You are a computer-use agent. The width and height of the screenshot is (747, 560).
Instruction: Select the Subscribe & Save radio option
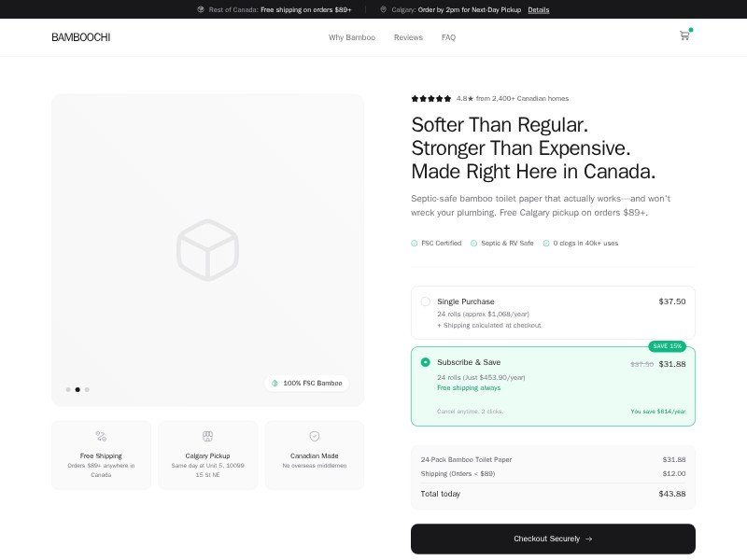tap(426, 362)
